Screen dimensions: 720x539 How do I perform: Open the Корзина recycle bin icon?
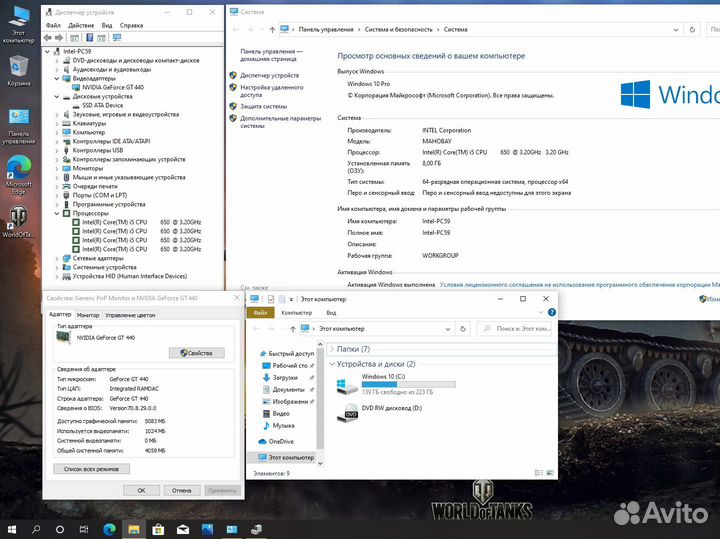coord(18,70)
